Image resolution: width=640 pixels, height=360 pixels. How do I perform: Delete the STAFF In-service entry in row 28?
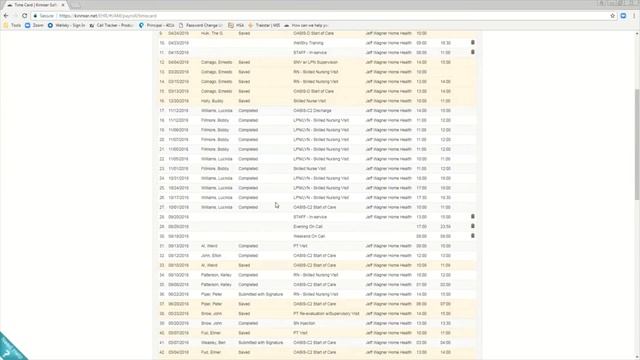tap(473, 217)
